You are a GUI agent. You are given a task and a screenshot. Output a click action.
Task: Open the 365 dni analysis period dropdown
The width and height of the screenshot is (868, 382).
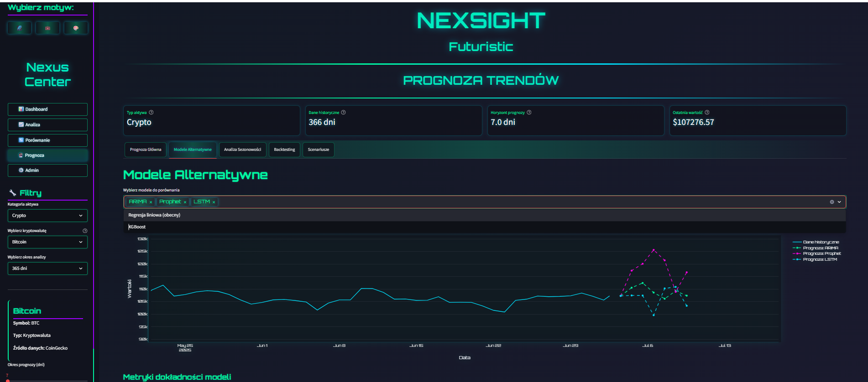pos(47,268)
